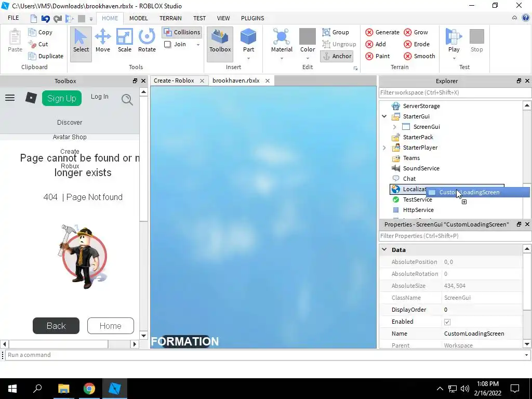Open the Color swatch picker

click(308, 37)
